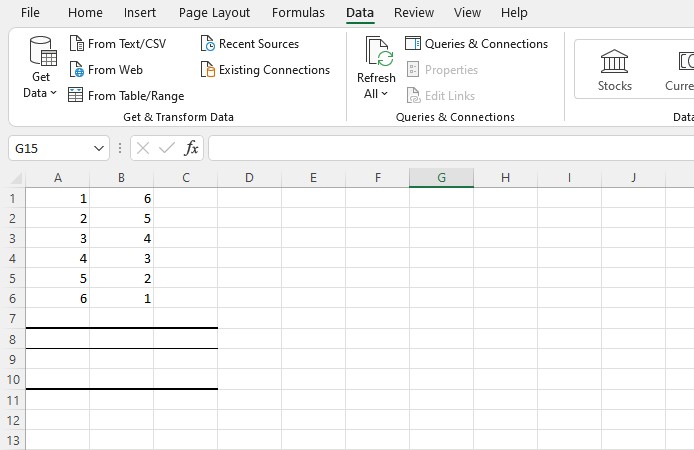Viewport: 694px width, 450px height.
Task: Click the formula bar input field
Action: click(x=450, y=148)
